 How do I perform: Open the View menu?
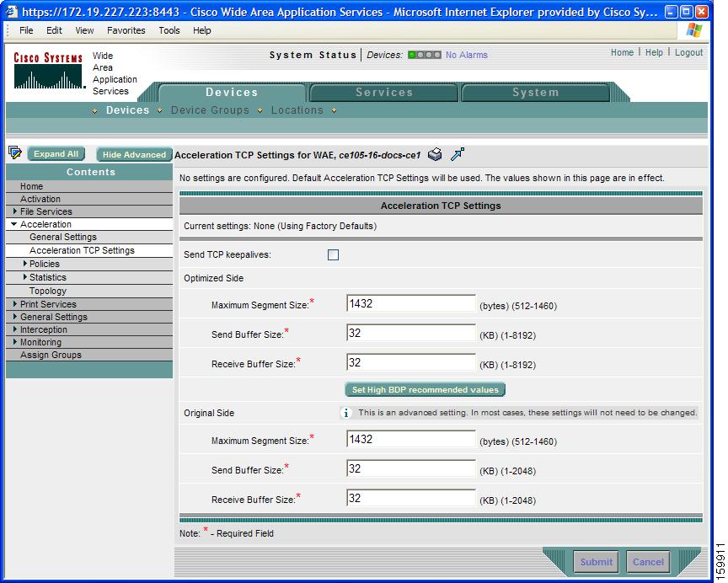pyautogui.click(x=84, y=30)
